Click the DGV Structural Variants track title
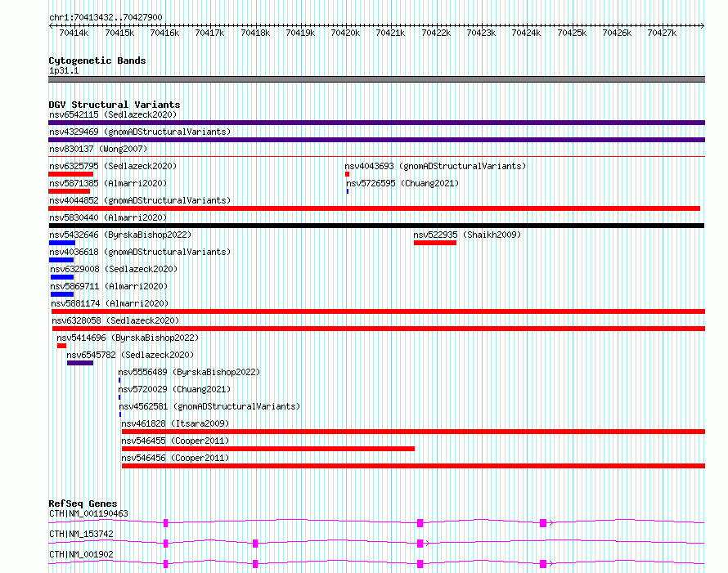 tap(115, 105)
